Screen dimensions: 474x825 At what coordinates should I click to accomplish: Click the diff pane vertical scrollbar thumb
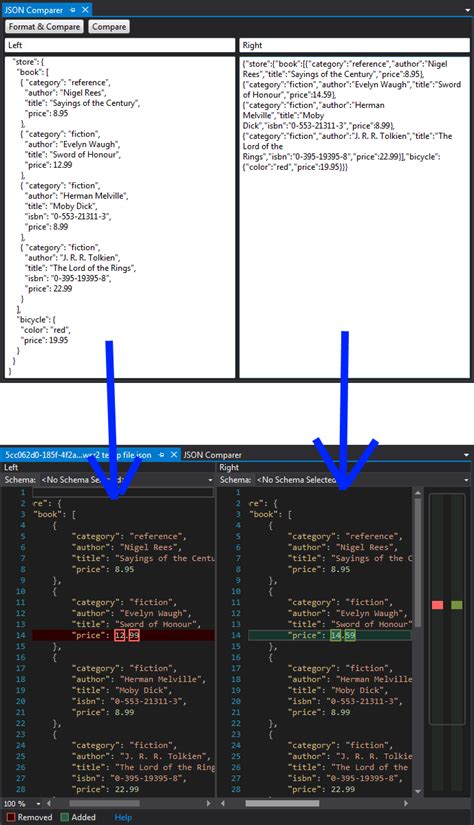pyautogui.click(x=418, y=562)
